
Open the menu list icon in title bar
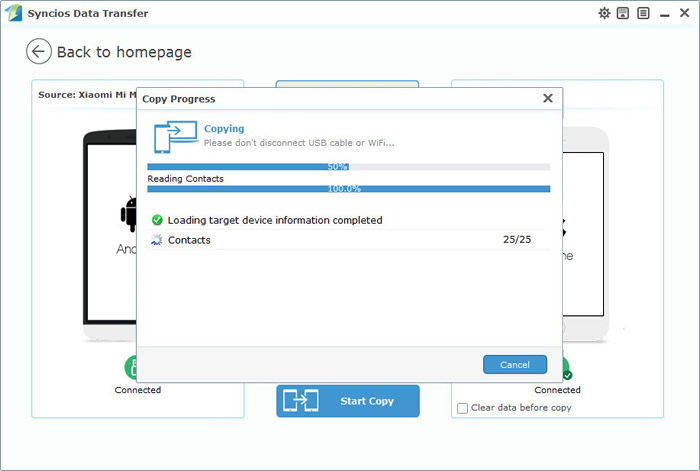point(643,13)
